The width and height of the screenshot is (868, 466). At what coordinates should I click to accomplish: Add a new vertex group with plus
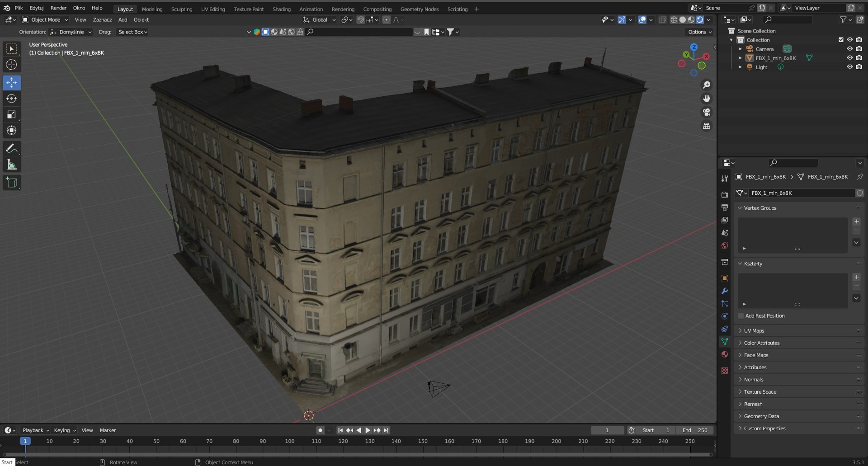856,221
